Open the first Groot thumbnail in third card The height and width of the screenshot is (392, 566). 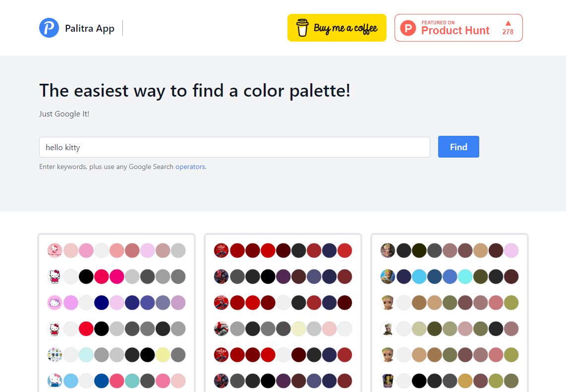click(388, 250)
